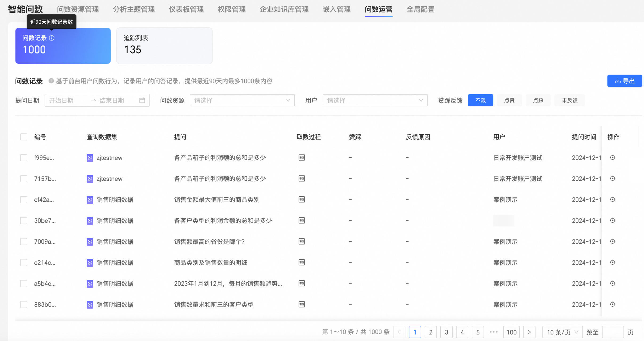644x341 pixels.
Task: Jump to page 100 in pagination
Action: [512, 332]
